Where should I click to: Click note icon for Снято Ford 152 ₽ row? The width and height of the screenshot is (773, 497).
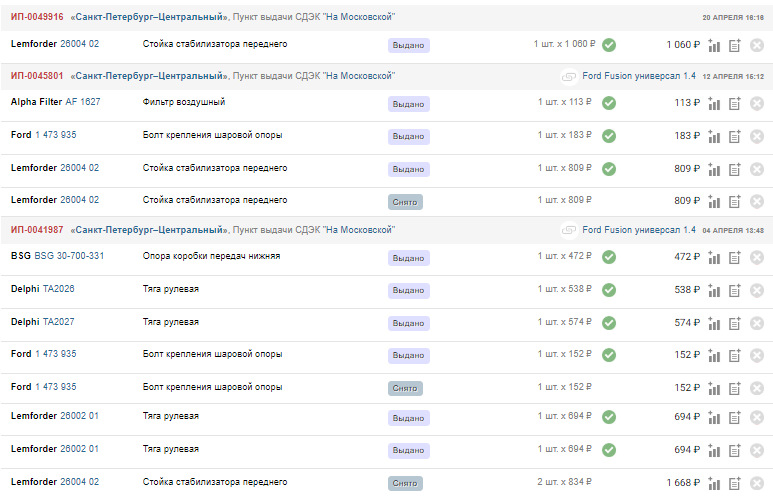735,389
